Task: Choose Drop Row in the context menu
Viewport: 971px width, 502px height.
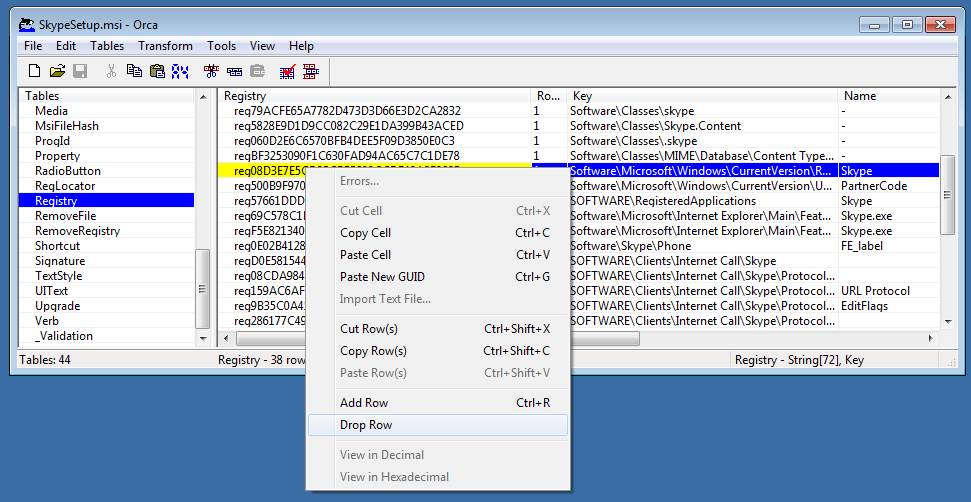Action: point(438,425)
